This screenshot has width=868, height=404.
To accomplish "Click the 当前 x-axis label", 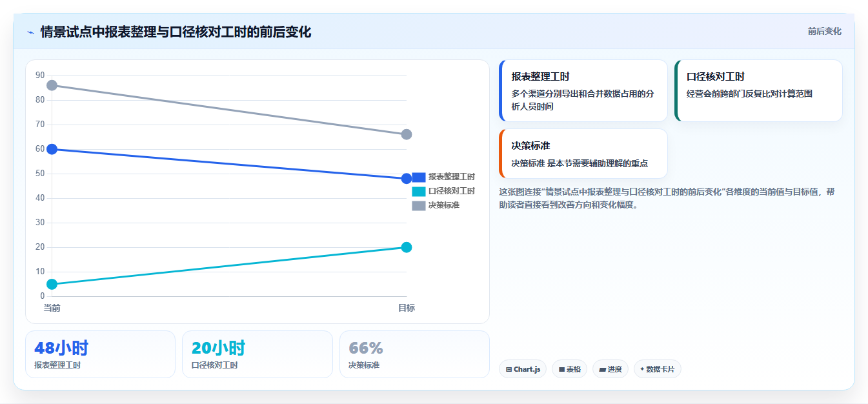I will pos(52,308).
